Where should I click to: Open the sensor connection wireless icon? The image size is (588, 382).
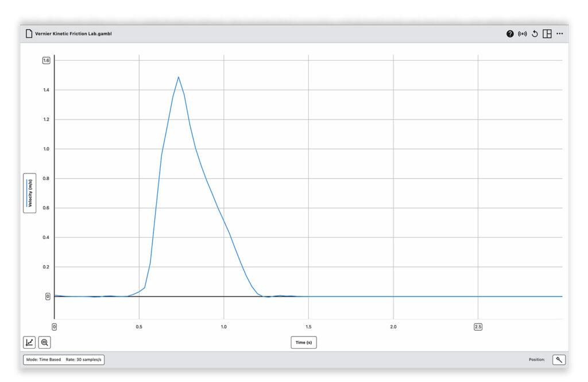522,34
